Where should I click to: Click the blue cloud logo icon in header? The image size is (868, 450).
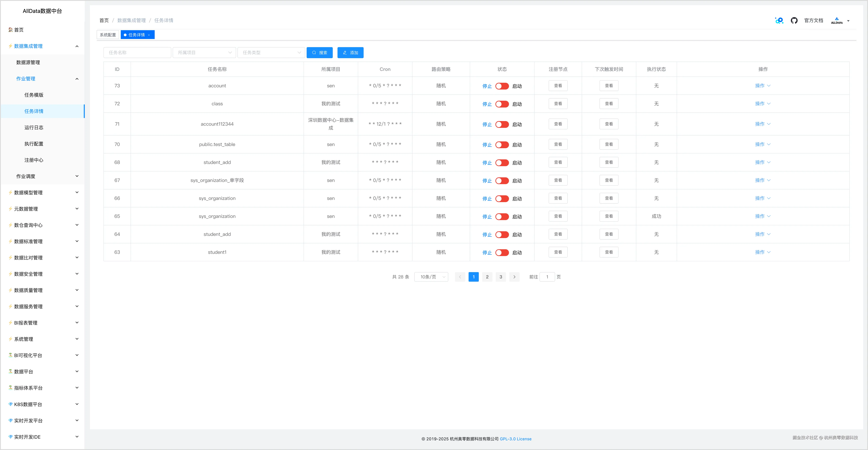click(x=779, y=21)
